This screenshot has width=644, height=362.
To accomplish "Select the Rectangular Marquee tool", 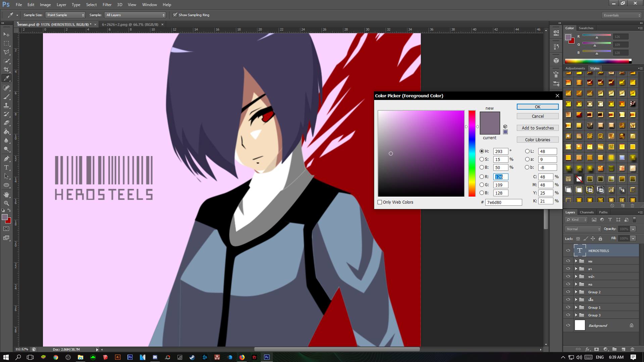I will click(6, 43).
